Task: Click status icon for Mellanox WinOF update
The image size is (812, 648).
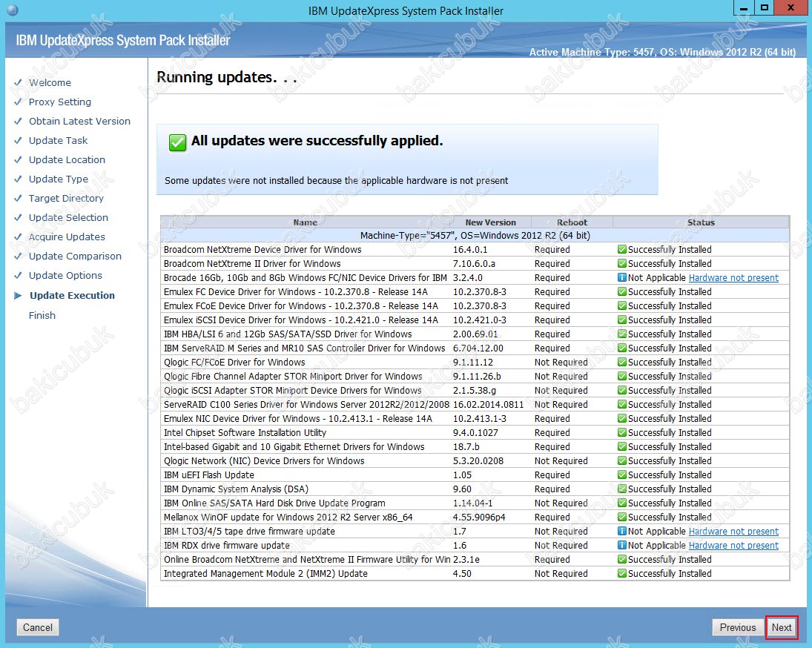Action: pos(622,517)
